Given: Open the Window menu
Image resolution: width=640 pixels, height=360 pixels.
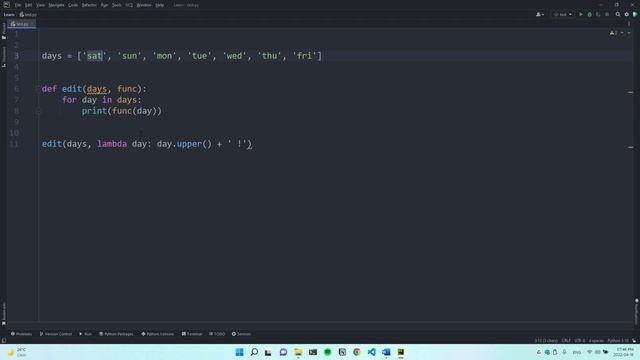Looking at the screenshot, I should click(144, 5).
